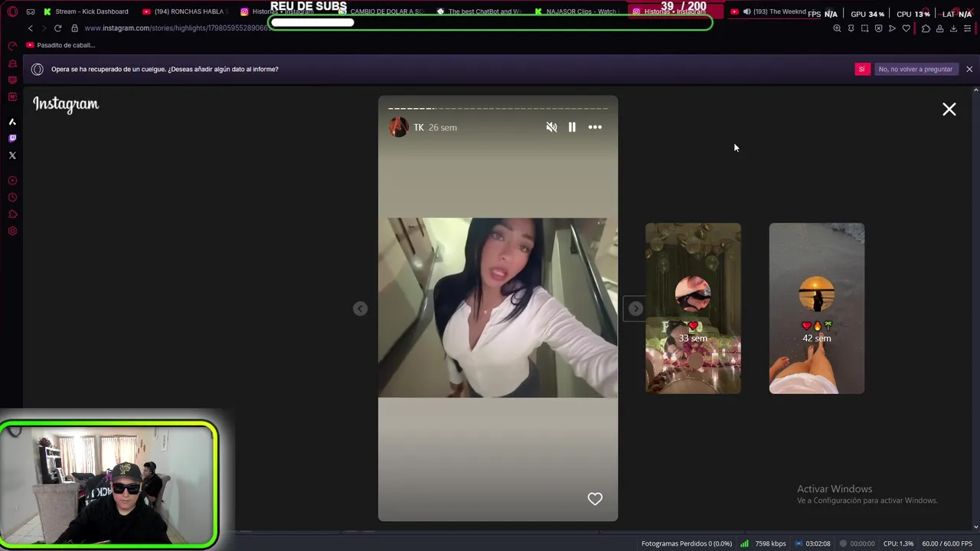This screenshot has width=980, height=551.
Task: Click the Fotogramas Perdidos 0 (0.0%) status
Action: coord(687,543)
